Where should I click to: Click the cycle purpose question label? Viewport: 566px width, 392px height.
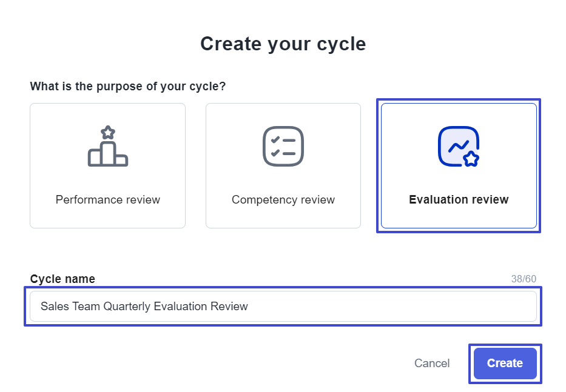[x=128, y=86]
